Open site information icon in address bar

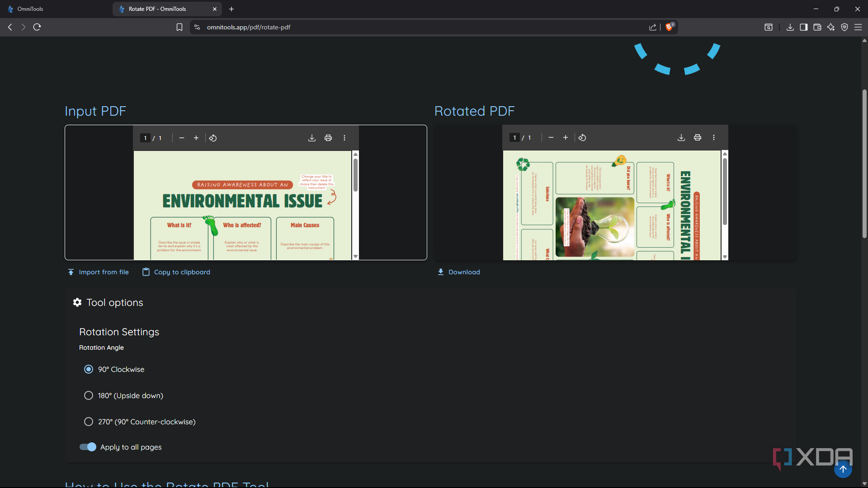tap(197, 27)
